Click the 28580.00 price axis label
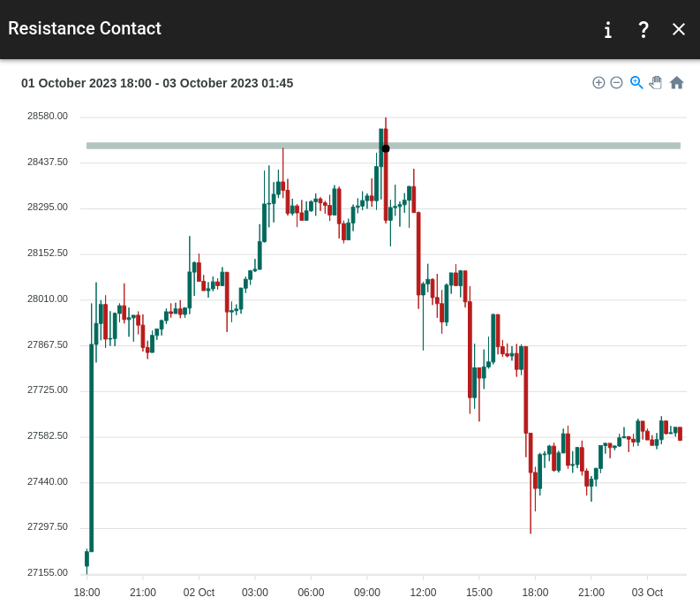Viewport: 700px width, 605px height. [48, 117]
